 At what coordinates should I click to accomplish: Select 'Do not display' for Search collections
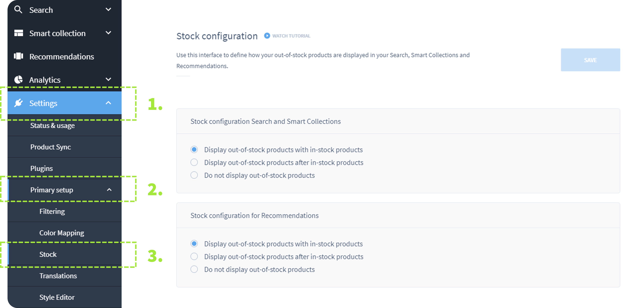194,175
